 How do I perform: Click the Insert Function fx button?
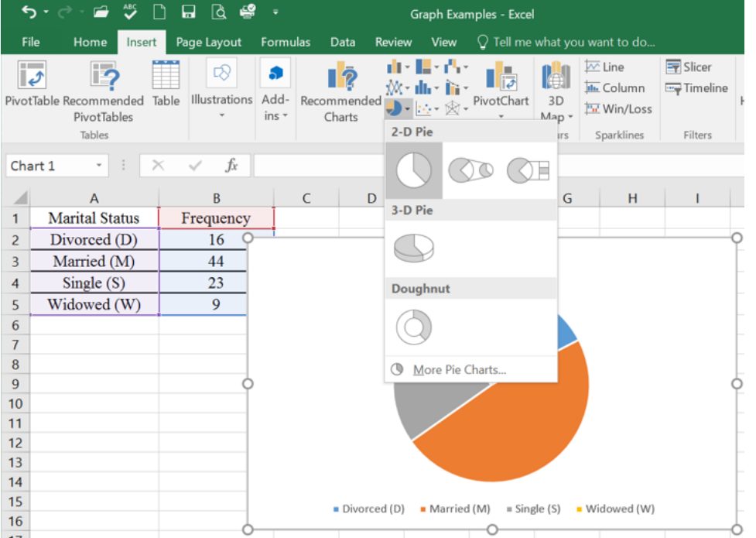231,166
